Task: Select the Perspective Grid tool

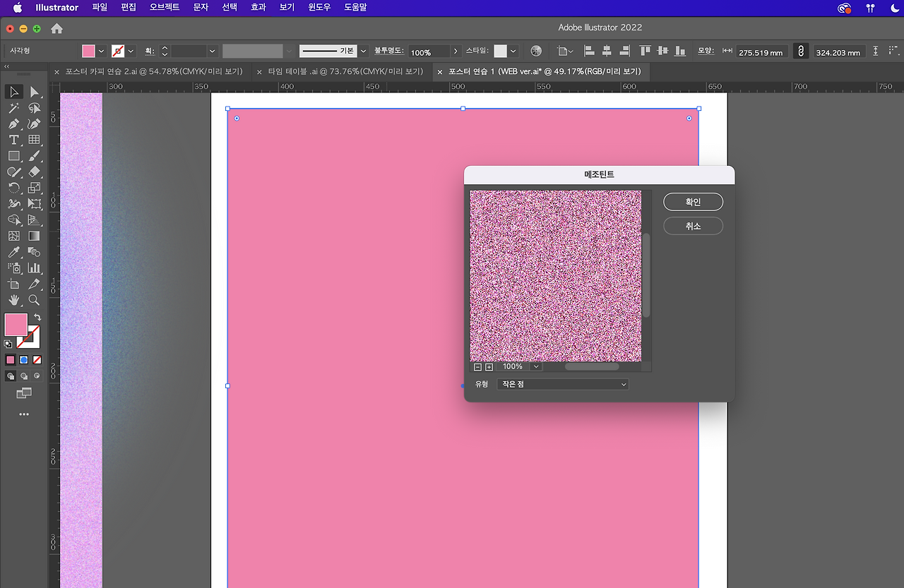Action: coord(34,220)
